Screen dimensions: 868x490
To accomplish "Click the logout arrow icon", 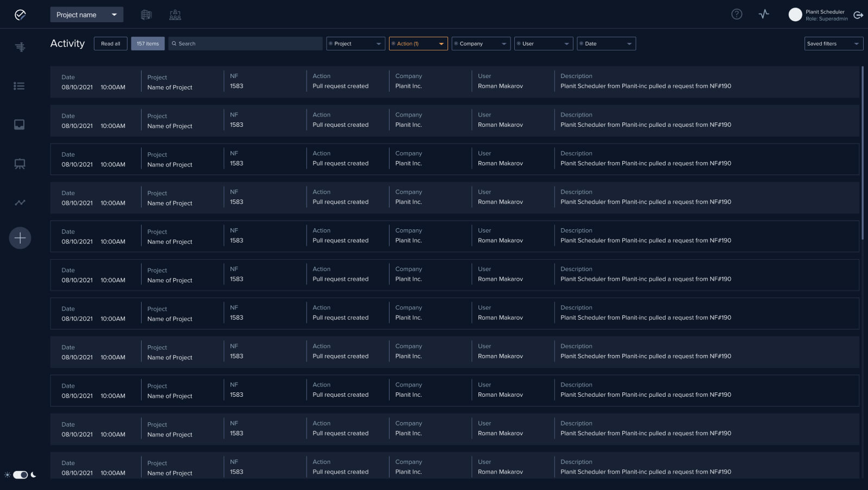I will tap(858, 15).
